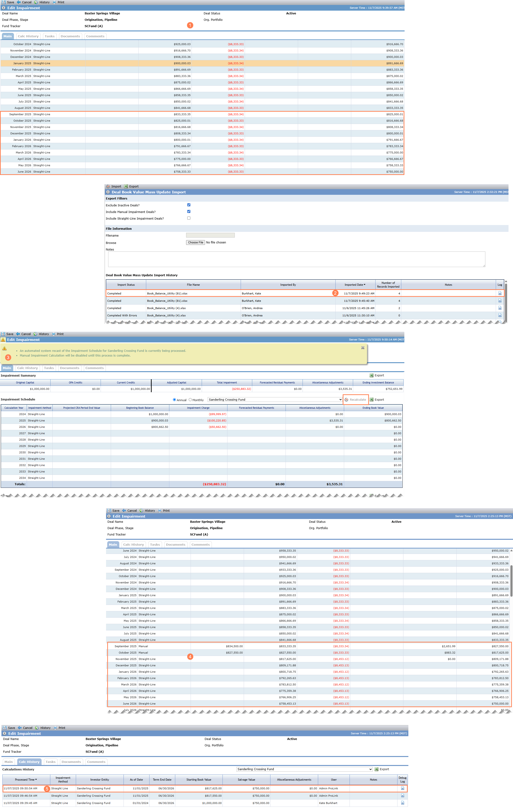This screenshot has width=513, height=812.
Task: Select the Annual radio button
Action: 174,400
